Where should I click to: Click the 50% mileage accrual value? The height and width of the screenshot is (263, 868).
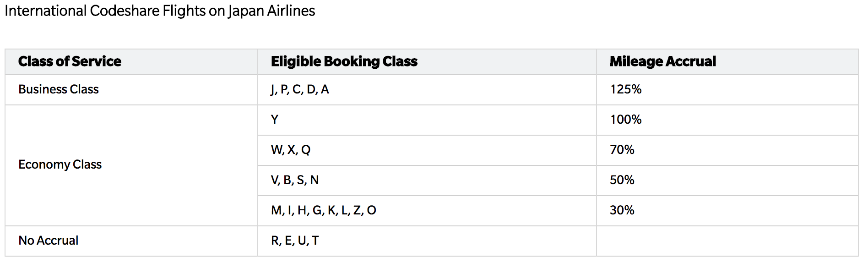coord(622,180)
